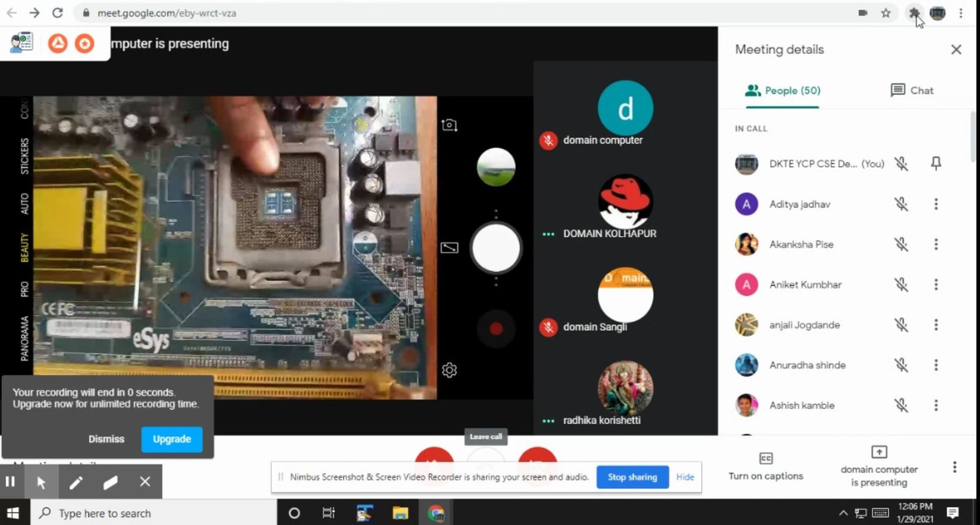
Task: Open the Chrome extensions puzzle icon
Action: tap(914, 13)
